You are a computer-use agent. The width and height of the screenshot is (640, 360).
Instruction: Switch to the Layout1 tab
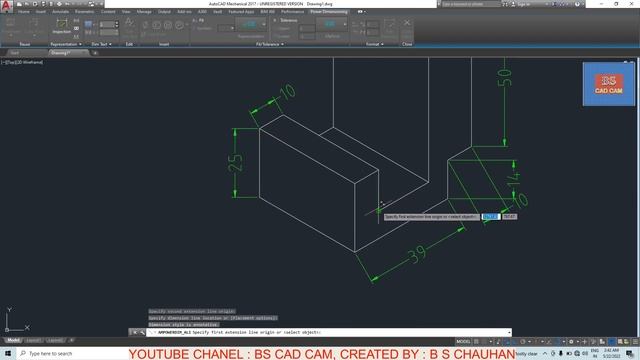(x=33, y=340)
